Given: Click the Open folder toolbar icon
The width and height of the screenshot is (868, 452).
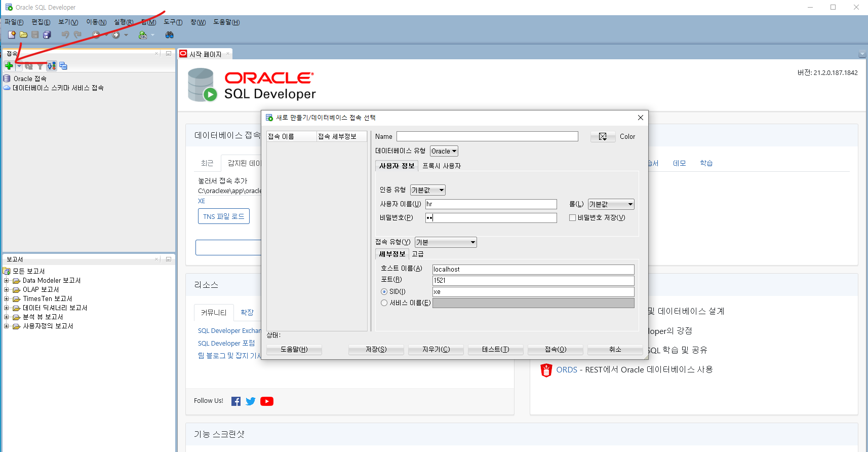Looking at the screenshot, I should click(x=23, y=34).
